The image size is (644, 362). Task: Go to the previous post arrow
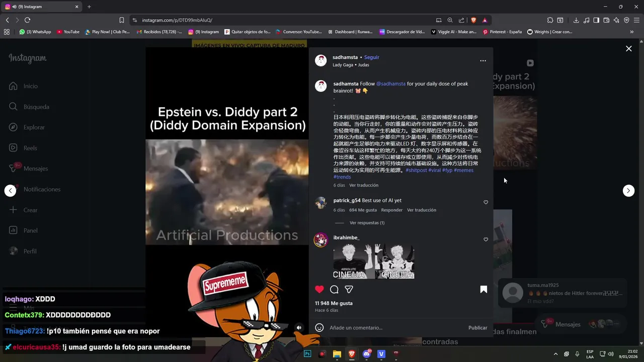tap(10, 191)
